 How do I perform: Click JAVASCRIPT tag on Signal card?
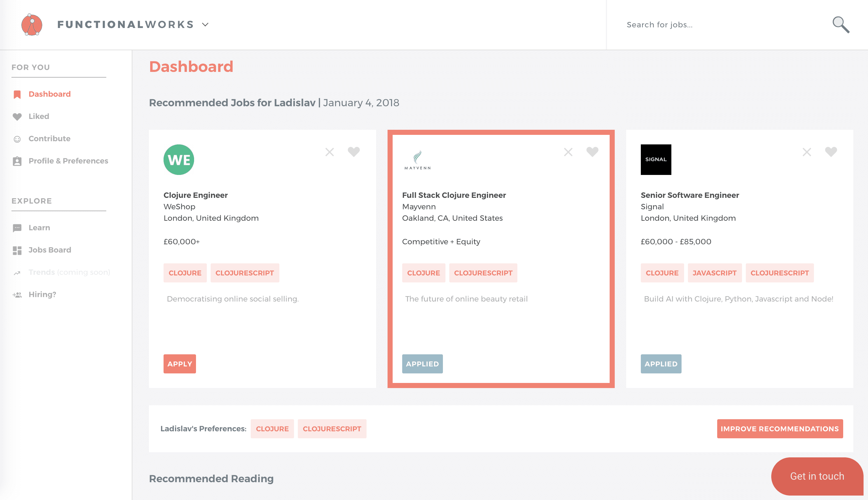coord(714,273)
